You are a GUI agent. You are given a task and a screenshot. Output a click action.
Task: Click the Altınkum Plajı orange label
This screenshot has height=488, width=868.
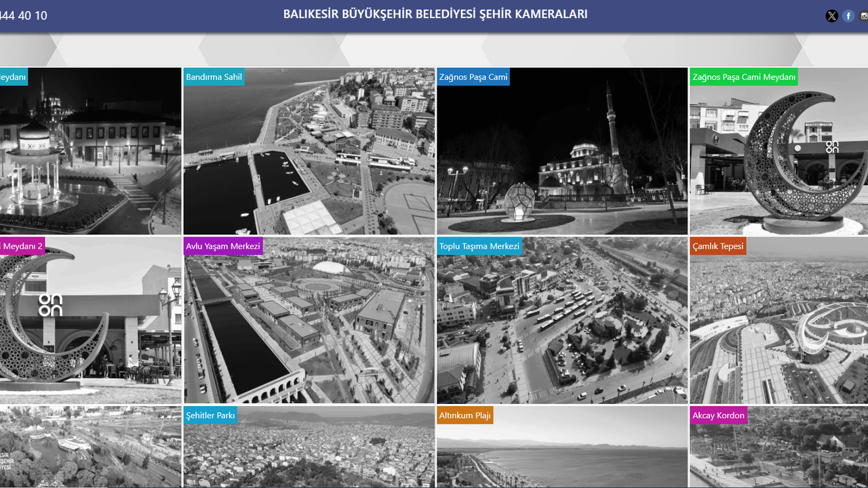(465, 415)
